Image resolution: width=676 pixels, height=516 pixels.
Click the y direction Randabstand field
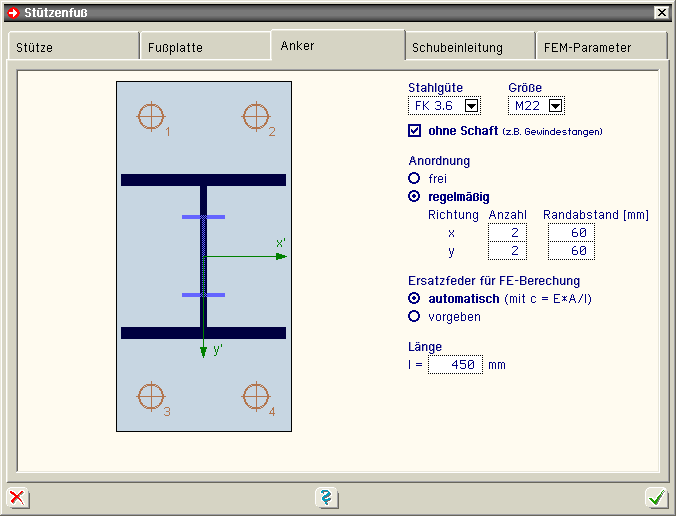[571, 251]
